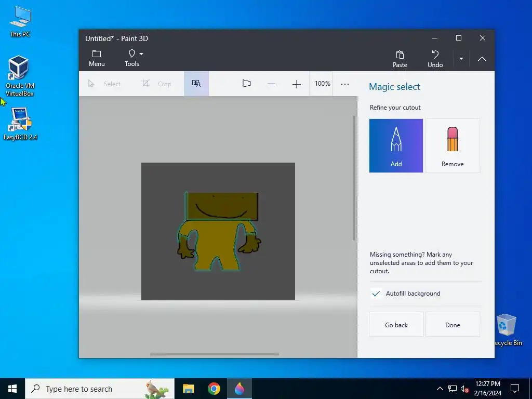Open the Tools brush dropdown

[x=135, y=58]
